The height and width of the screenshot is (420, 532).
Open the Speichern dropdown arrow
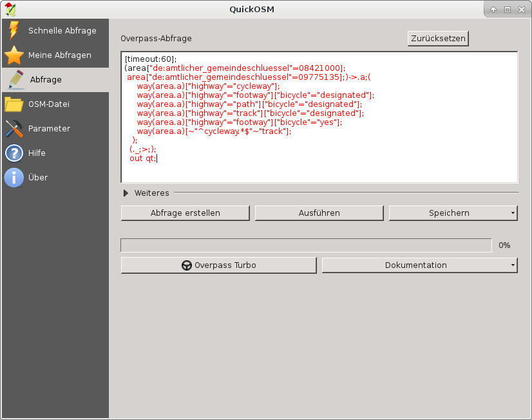[513, 213]
